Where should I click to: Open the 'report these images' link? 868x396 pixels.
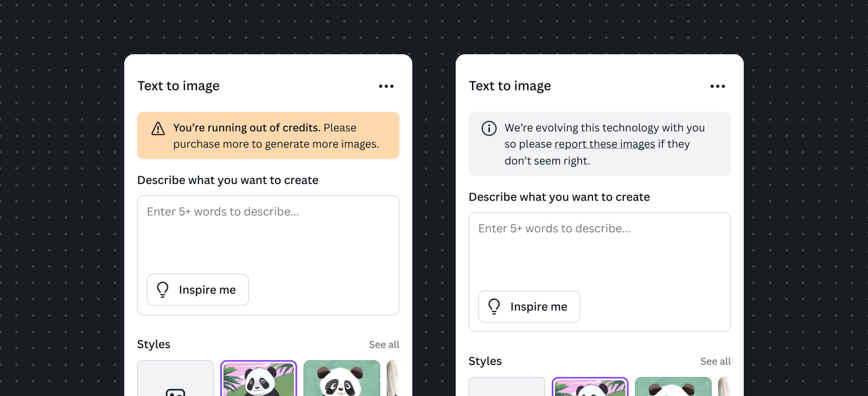(604, 144)
